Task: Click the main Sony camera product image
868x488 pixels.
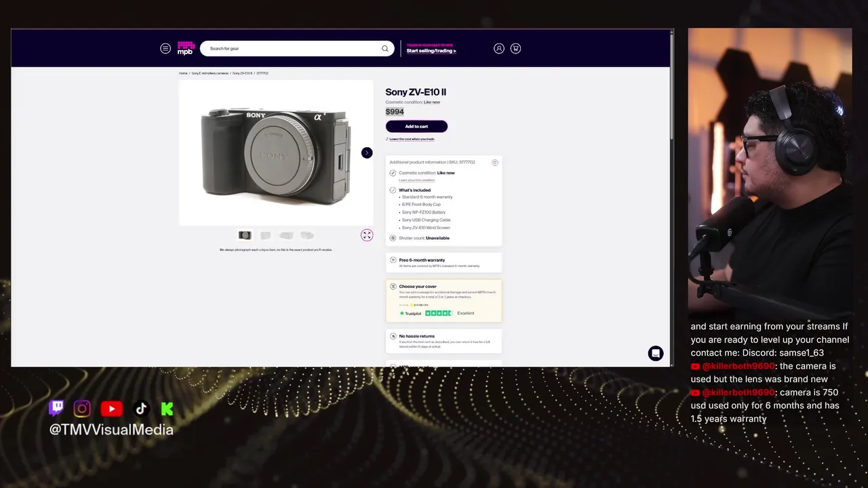Action: coord(276,152)
